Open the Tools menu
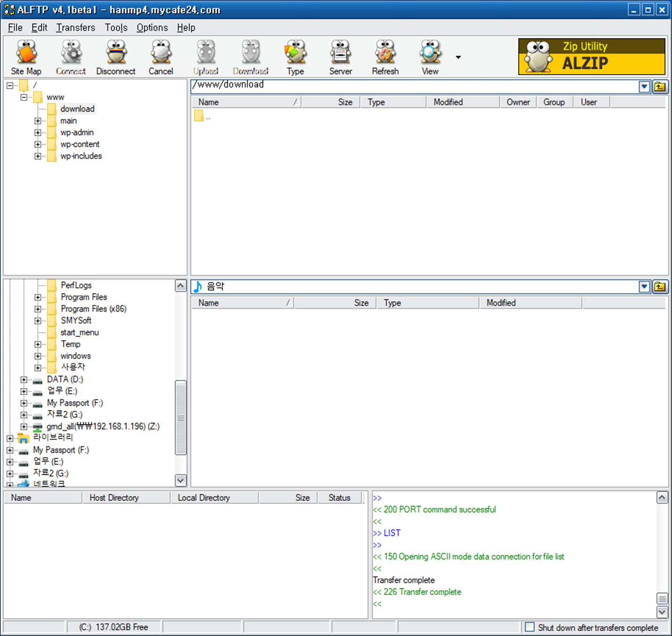This screenshot has height=636, width=672. tap(116, 27)
